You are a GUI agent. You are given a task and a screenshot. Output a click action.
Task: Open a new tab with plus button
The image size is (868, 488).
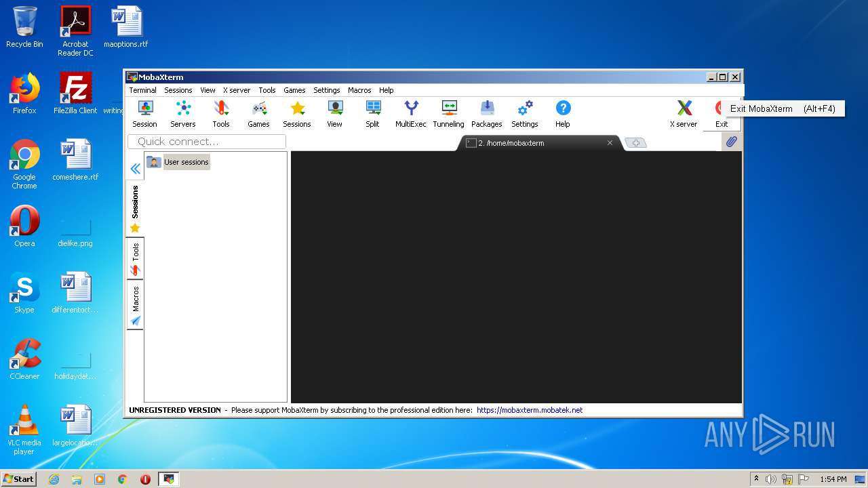coord(635,143)
